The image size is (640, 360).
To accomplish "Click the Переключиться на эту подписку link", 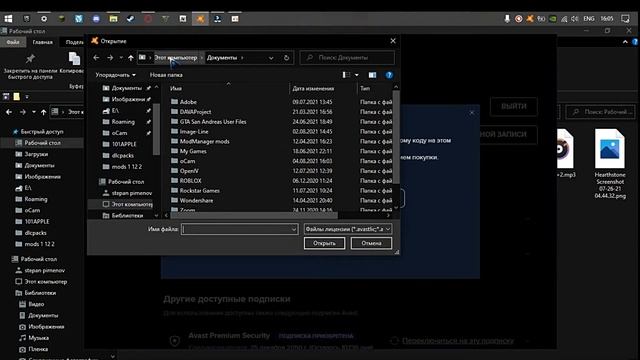I will coord(458,340).
